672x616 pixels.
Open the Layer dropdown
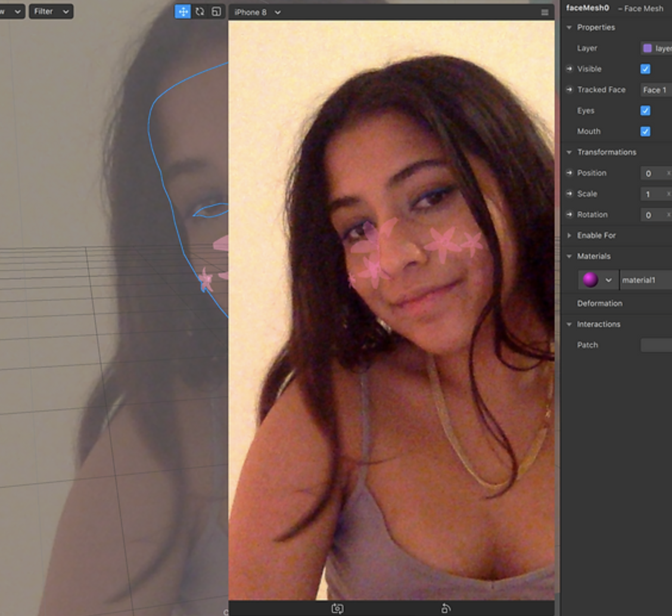click(x=656, y=48)
